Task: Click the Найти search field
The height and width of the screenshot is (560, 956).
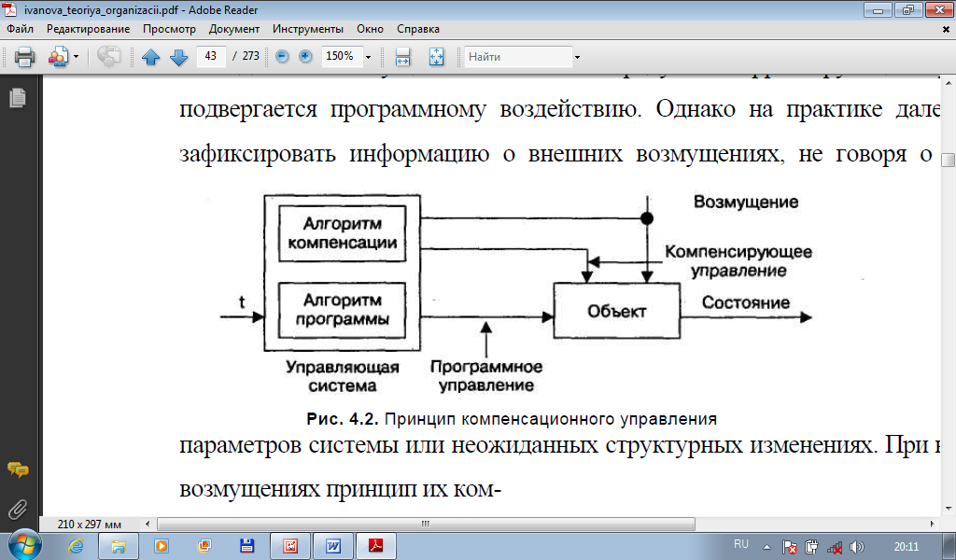Action: tap(518, 57)
